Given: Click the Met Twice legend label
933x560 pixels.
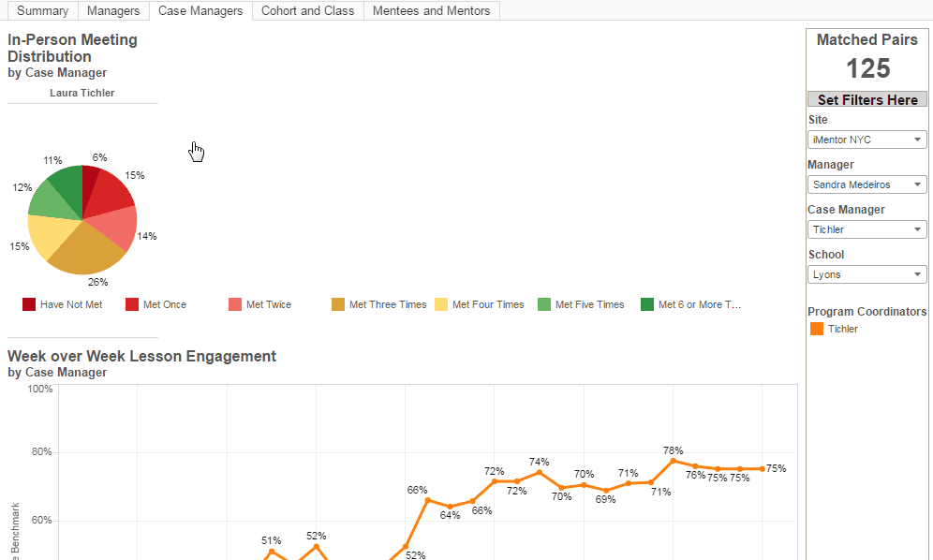Looking at the screenshot, I should [268, 304].
